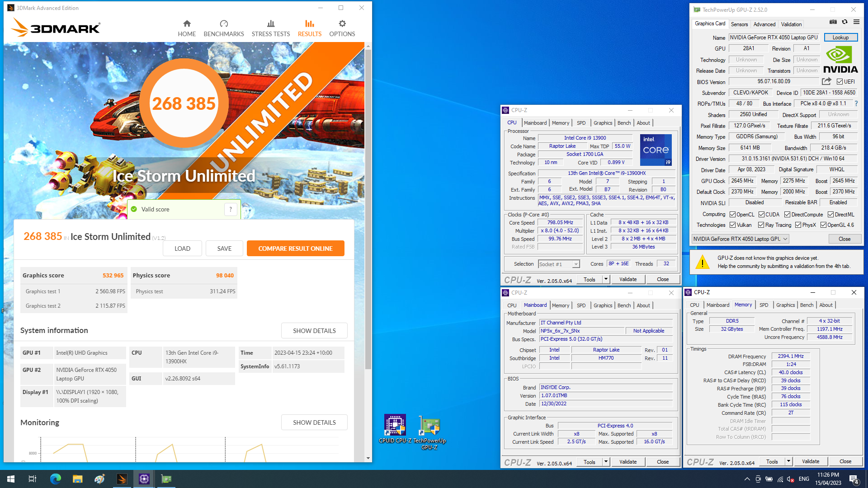868x488 pixels.
Task: Toggle the CUDA checkbox
Action: coord(762,215)
